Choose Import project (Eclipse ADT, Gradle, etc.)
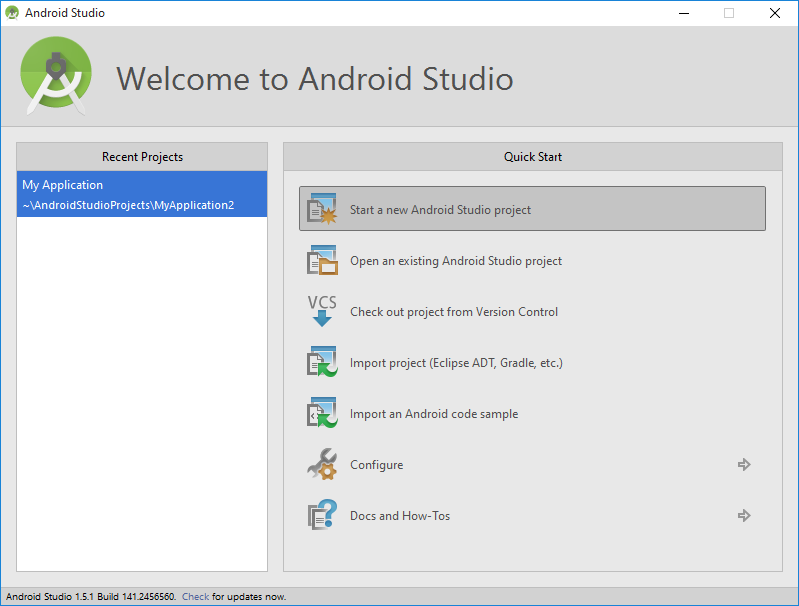Viewport: 799px width, 606px height. point(456,363)
